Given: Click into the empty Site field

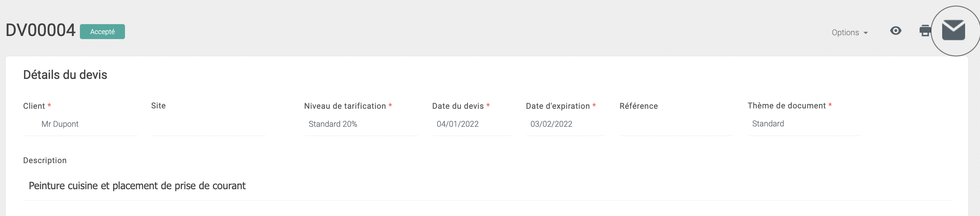Looking at the screenshot, I should [x=208, y=124].
